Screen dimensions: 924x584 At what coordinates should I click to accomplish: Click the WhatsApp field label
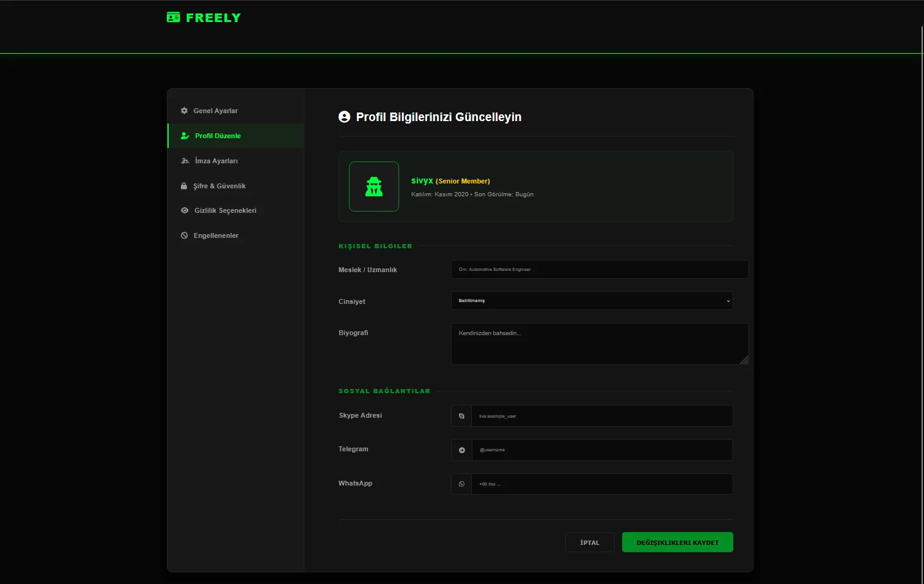(x=355, y=483)
